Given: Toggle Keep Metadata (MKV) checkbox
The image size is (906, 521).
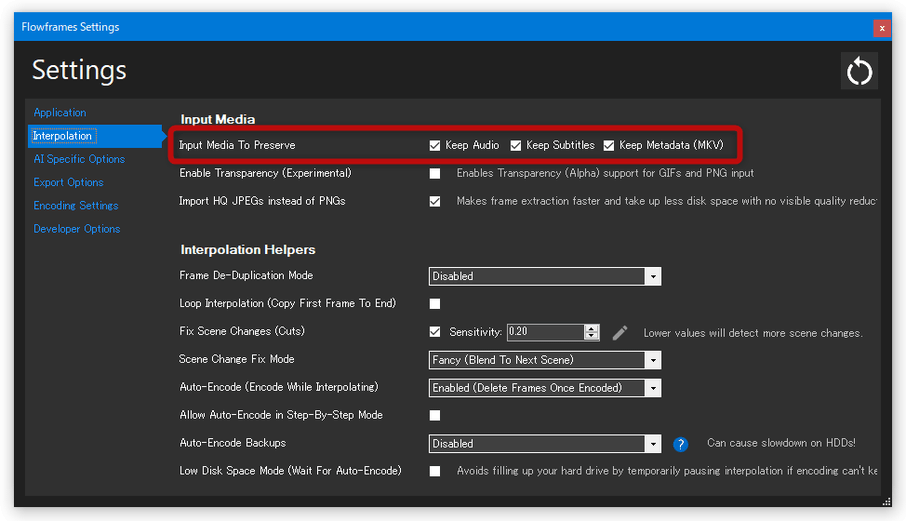Looking at the screenshot, I should (609, 146).
